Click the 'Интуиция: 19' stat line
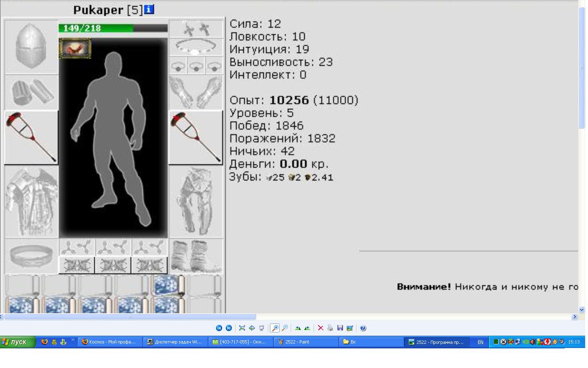Viewport: 588px width, 368px height. (269, 49)
